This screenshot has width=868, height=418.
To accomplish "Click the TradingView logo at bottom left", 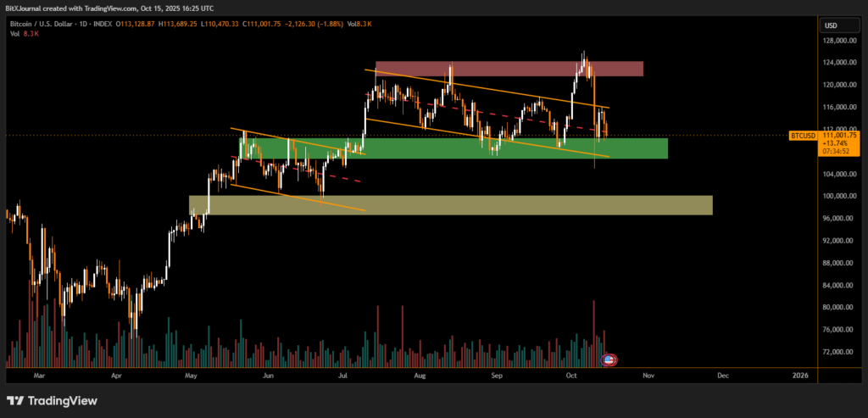I will (x=52, y=400).
